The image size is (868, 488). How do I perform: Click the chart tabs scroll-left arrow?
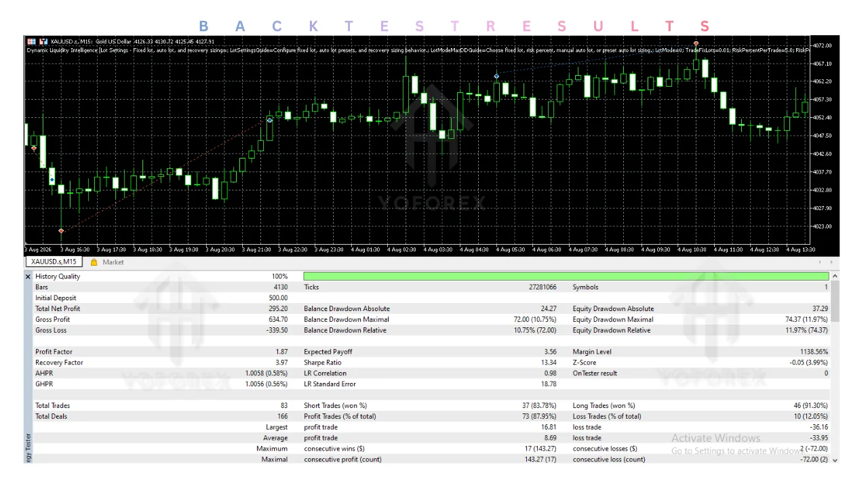coord(820,262)
